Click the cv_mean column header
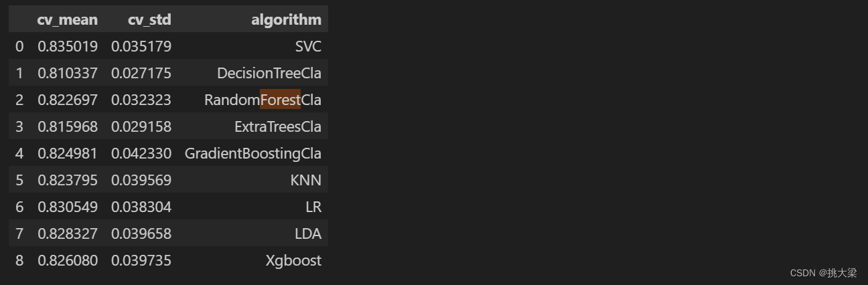The height and width of the screenshot is (285, 868). click(x=67, y=19)
